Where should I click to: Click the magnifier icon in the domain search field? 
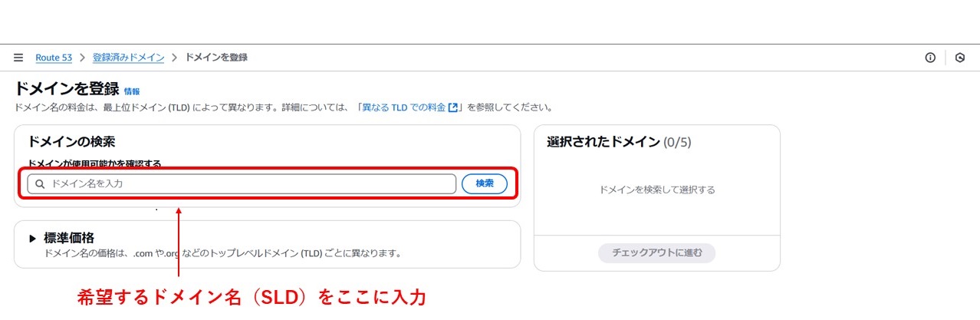click(x=40, y=184)
